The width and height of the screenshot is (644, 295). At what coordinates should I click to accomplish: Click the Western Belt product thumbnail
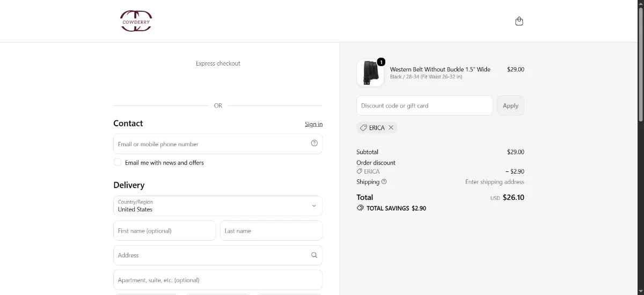[x=370, y=73]
